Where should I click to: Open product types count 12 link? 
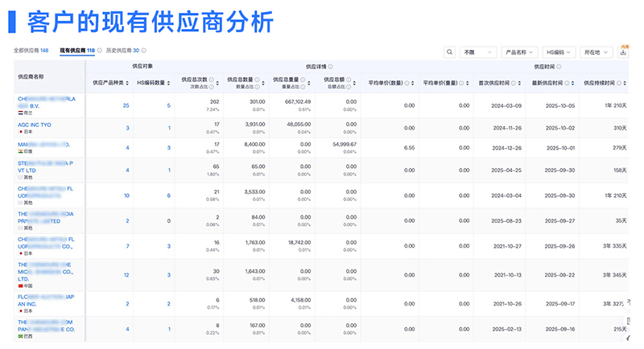tap(126, 275)
